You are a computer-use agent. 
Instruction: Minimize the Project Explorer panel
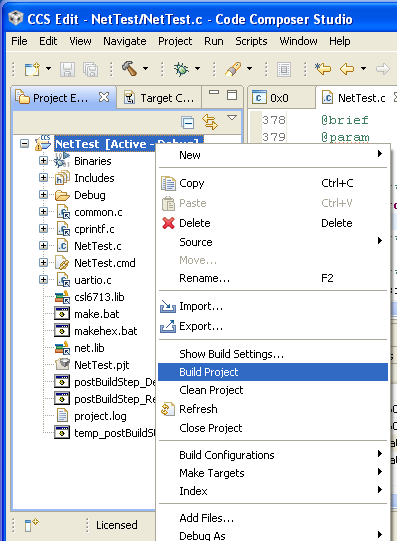pos(214,92)
